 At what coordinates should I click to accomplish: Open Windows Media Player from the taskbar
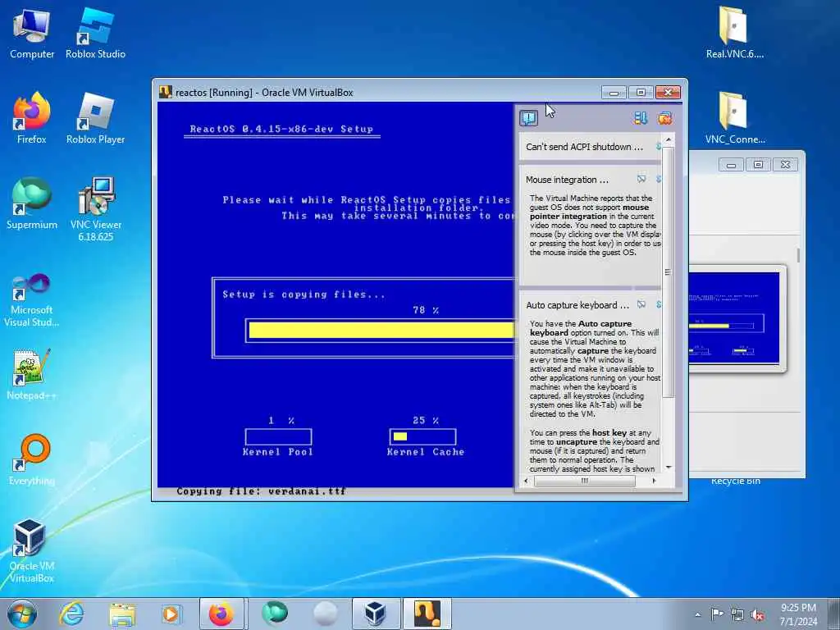tap(171, 614)
